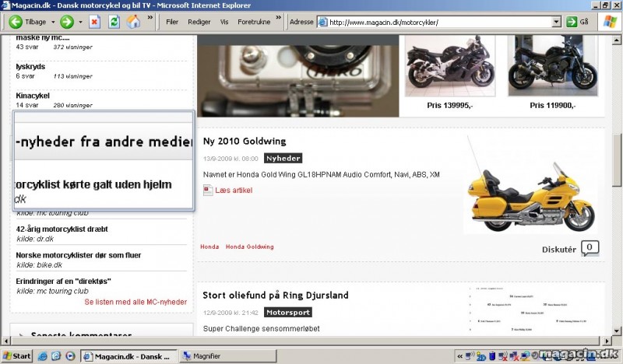Open 'Stort oliefund på Ring Djursland' headline

tap(276, 296)
